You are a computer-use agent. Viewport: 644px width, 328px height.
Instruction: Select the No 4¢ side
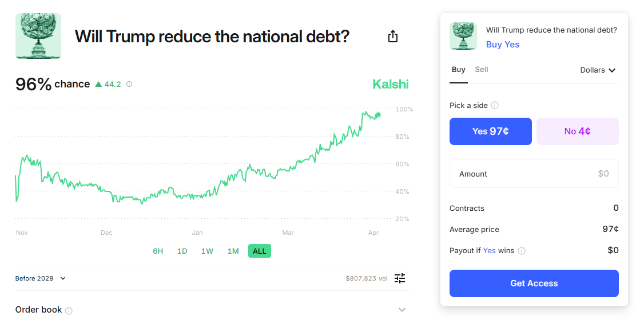pyautogui.click(x=578, y=131)
